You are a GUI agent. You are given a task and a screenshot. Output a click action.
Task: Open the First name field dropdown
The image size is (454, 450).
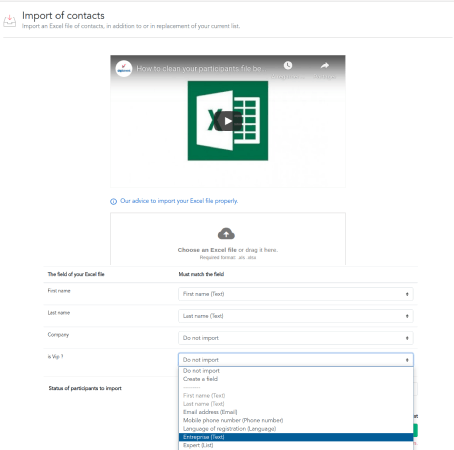tap(296, 294)
